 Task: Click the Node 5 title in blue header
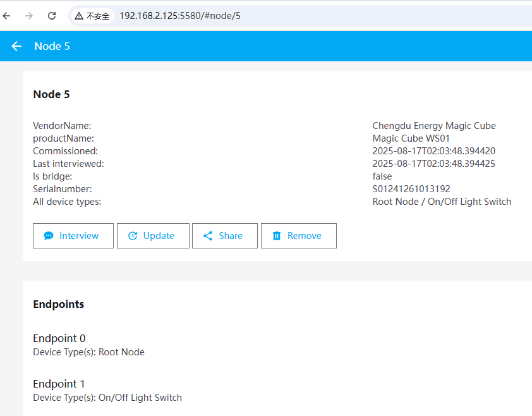pos(52,46)
